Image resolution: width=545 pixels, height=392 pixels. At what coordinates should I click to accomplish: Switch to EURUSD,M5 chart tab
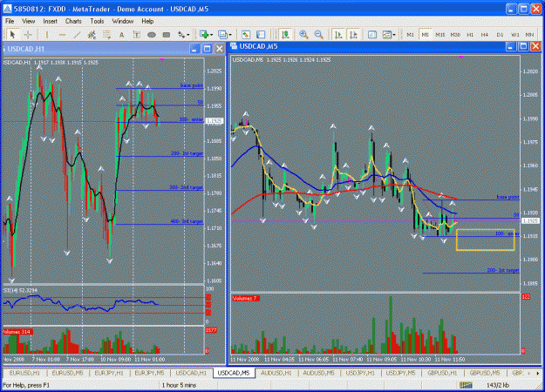(67, 373)
